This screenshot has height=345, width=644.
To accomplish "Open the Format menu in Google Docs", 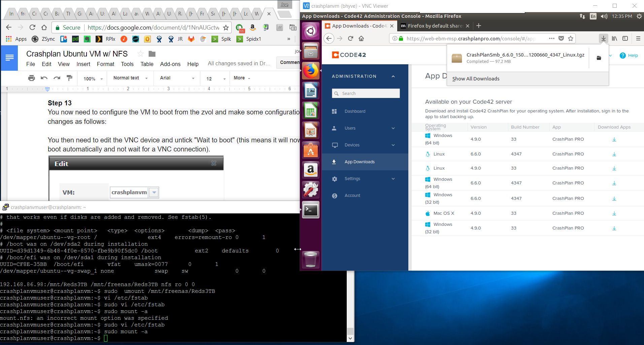I will (x=106, y=64).
